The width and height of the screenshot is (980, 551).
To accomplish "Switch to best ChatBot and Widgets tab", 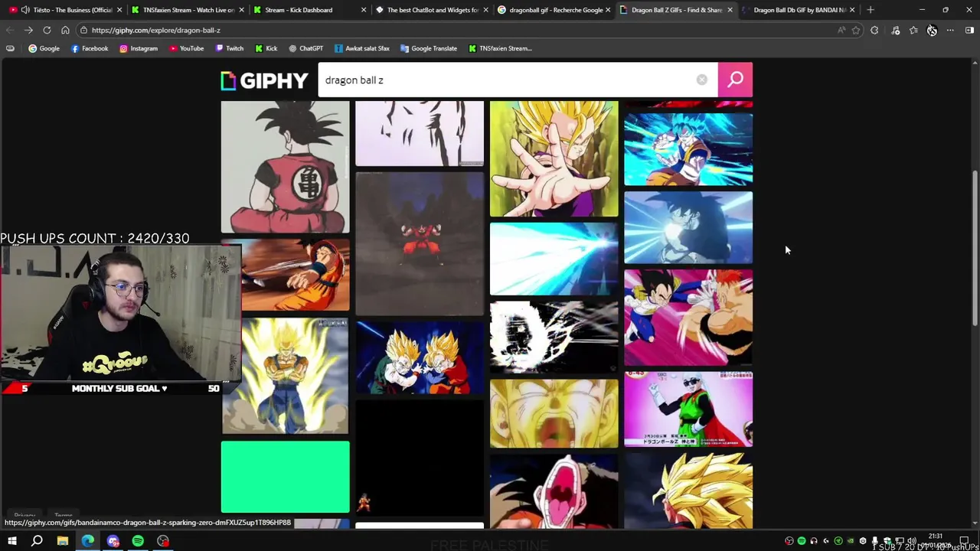I will coord(433,10).
